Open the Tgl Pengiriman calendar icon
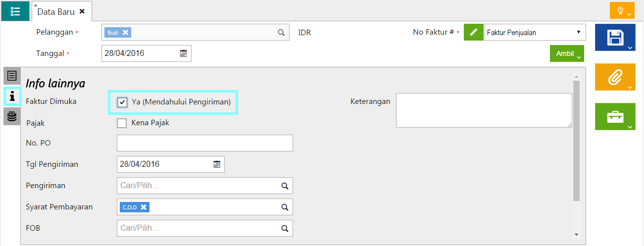Screen dimensions: 644x246 [x=216, y=164]
